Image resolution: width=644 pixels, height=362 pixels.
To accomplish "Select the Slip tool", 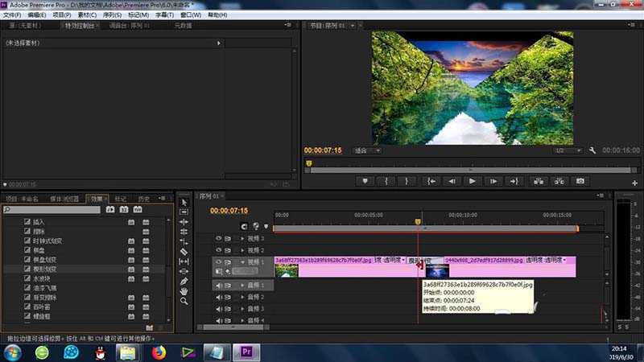I will (x=184, y=261).
